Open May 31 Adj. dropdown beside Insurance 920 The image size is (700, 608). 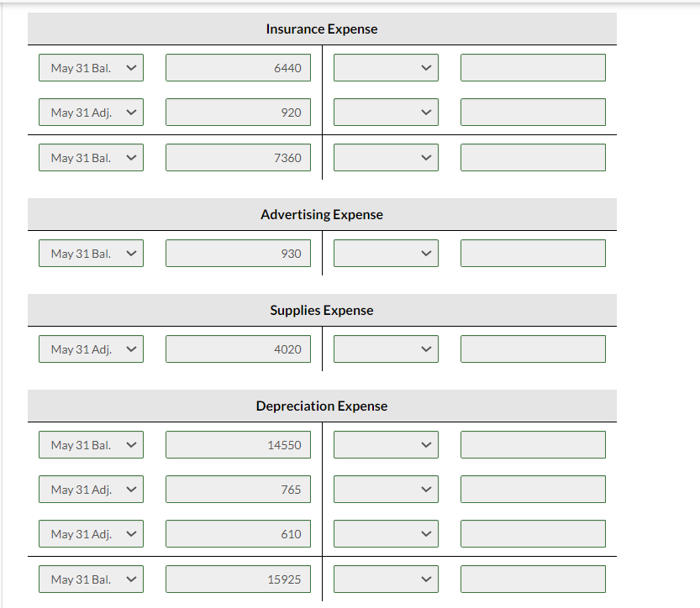(91, 113)
